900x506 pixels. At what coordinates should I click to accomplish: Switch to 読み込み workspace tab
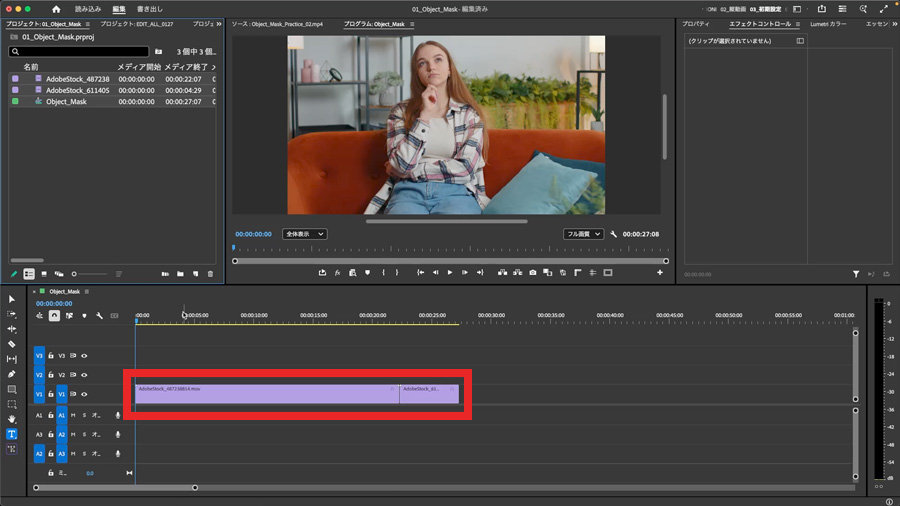tap(88, 9)
